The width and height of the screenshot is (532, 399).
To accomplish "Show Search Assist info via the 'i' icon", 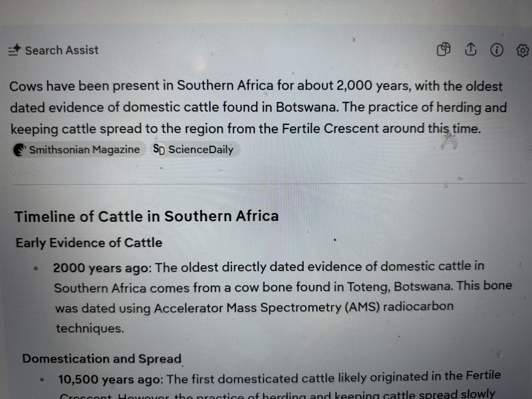I will tap(496, 51).
